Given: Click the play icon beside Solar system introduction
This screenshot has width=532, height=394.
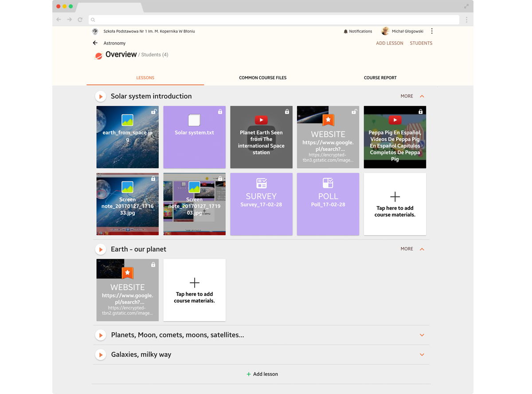Looking at the screenshot, I should coord(101,96).
